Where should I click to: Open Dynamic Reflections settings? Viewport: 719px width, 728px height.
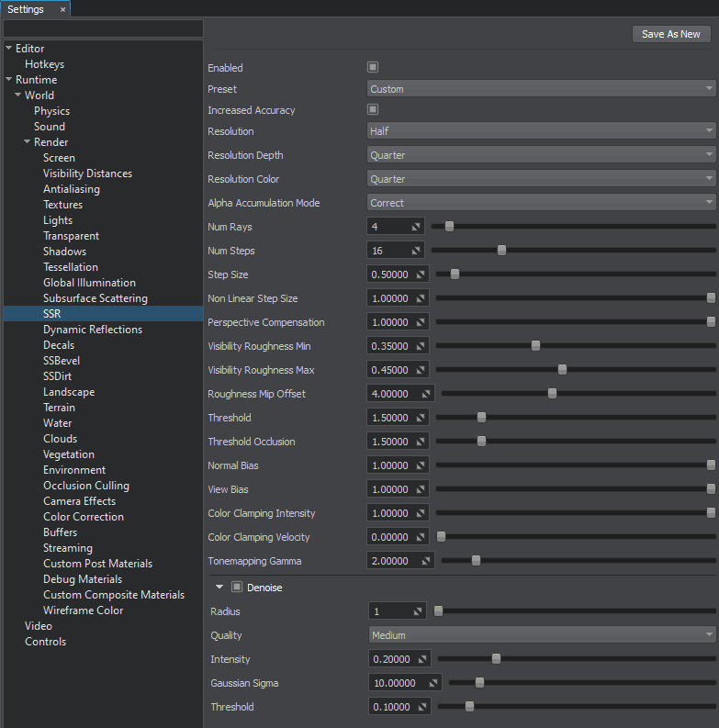tap(93, 330)
